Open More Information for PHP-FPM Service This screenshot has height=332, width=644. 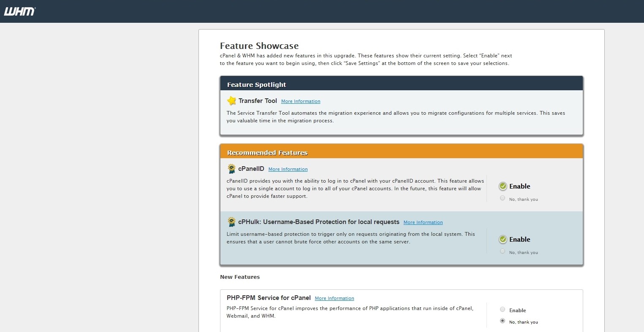(x=334, y=299)
